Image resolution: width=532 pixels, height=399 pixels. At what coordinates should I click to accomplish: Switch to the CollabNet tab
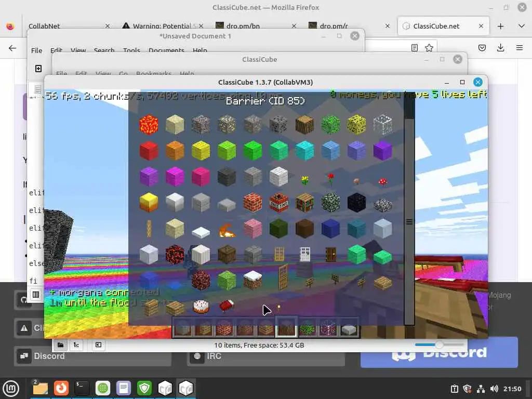[69, 26]
